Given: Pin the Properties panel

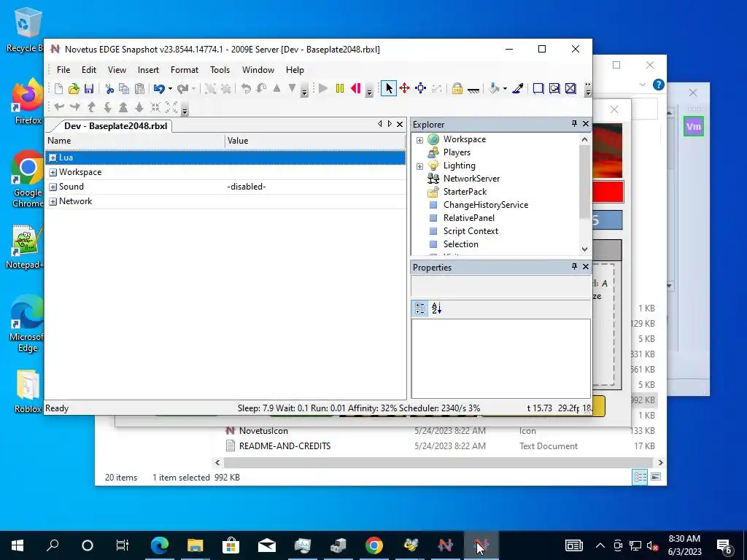Looking at the screenshot, I should point(574,267).
